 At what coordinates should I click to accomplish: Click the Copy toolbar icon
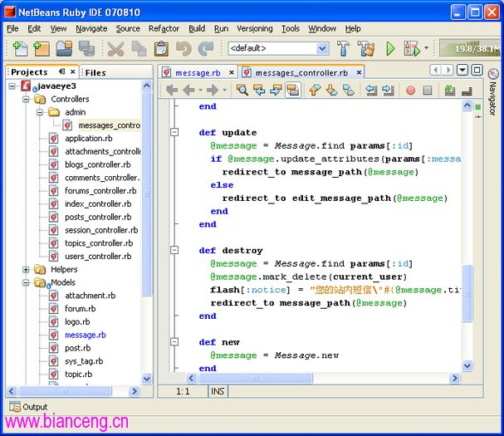139,49
